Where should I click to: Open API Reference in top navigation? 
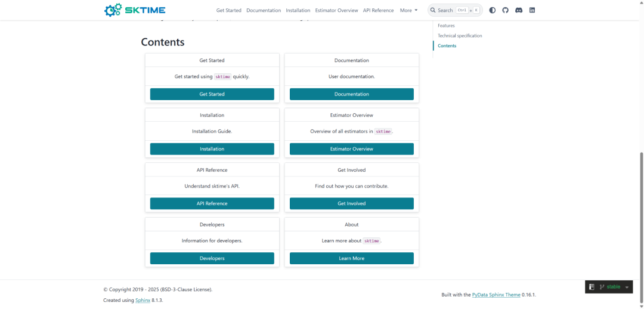coord(378,10)
